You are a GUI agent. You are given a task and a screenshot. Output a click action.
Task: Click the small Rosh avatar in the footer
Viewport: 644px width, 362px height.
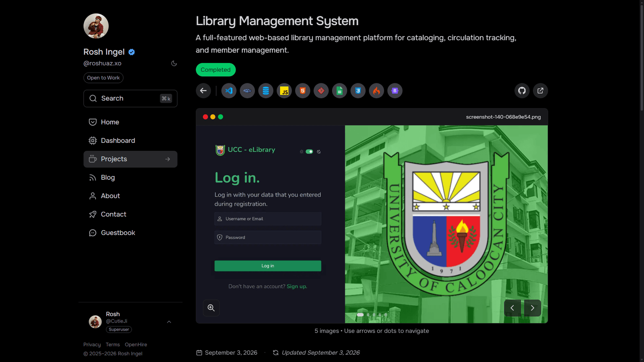click(x=95, y=322)
